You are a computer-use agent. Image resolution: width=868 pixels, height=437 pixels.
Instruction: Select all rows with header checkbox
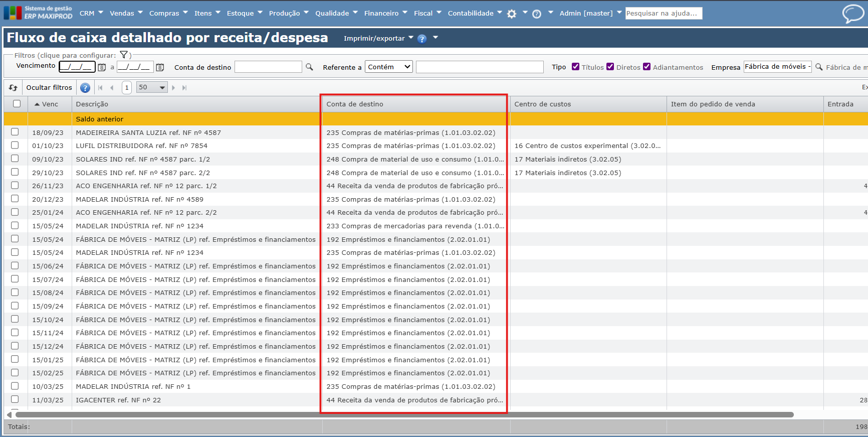(x=17, y=103)
